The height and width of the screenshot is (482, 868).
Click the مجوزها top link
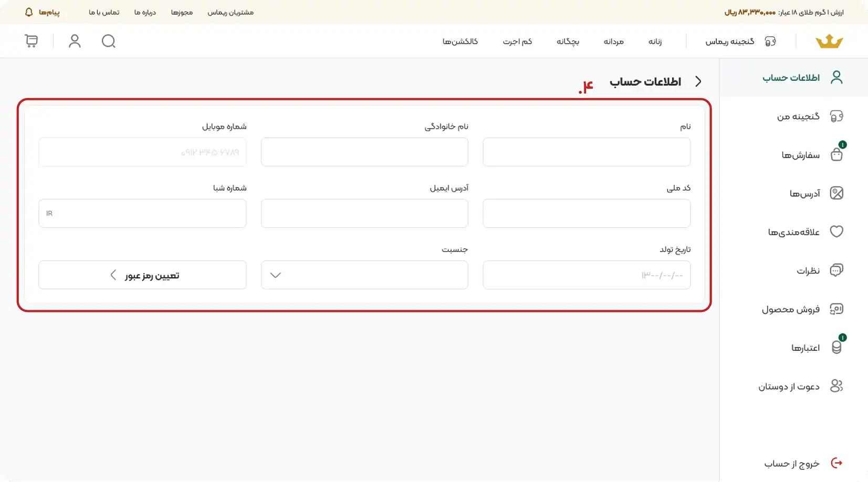click(182, 12)
